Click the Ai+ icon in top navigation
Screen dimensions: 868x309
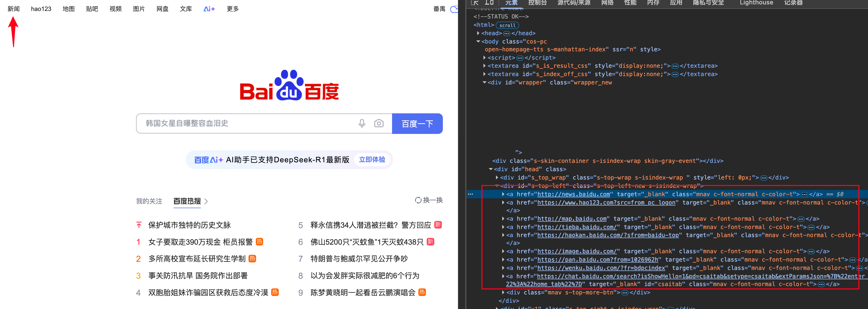[x=209, y=9]
